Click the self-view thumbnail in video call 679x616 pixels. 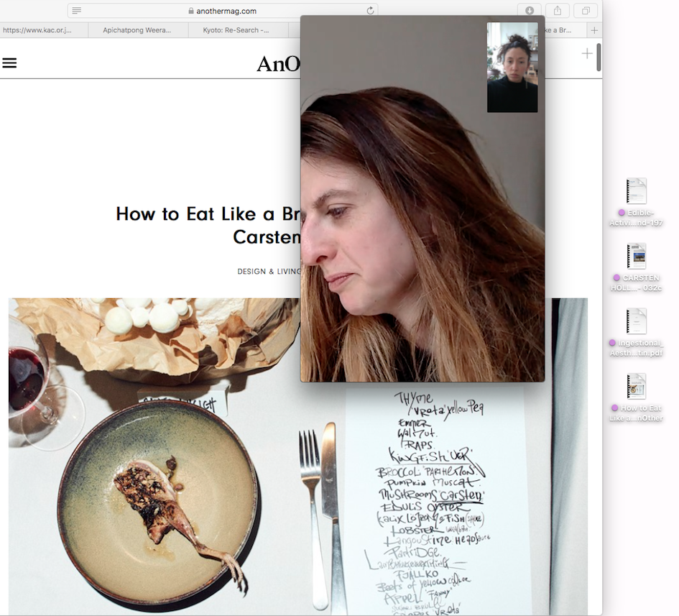512,67
